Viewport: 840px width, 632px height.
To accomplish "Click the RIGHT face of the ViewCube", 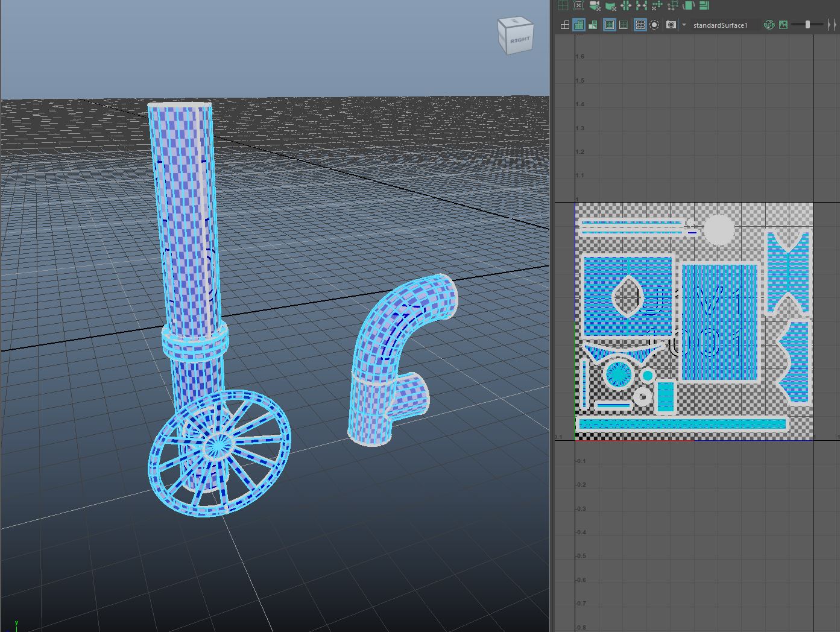I will pos(519,40).
